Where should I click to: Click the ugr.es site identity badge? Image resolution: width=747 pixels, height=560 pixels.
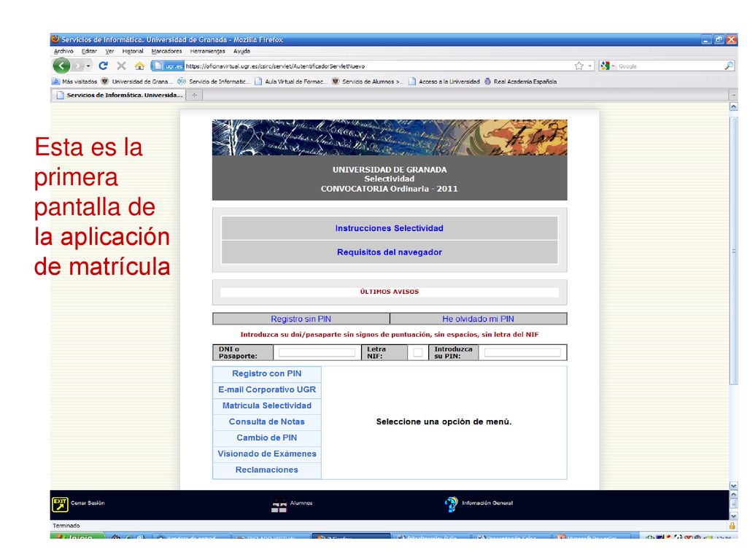167,66
